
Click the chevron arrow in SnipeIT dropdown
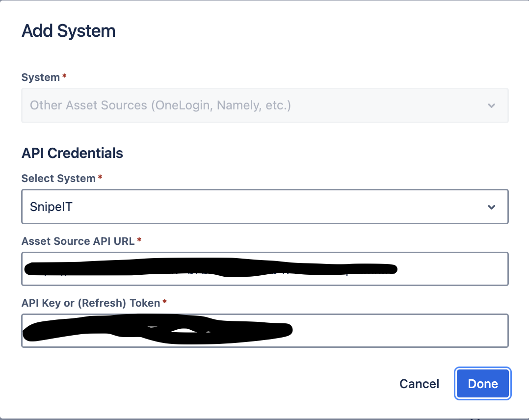coord(492,207)
